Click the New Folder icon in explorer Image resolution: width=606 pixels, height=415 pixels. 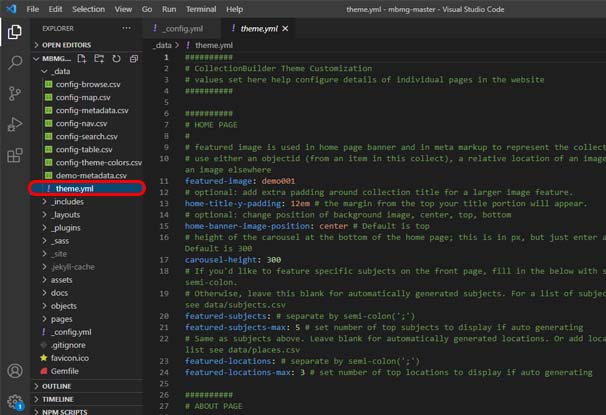coord(99,59)
